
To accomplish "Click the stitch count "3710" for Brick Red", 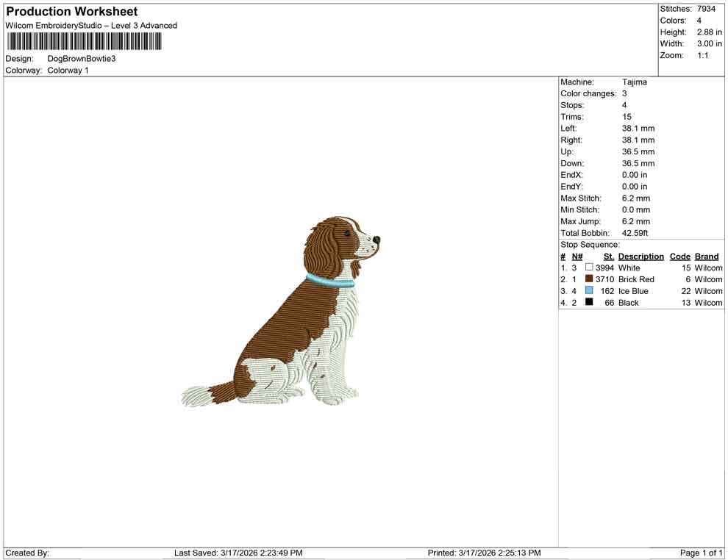I will click(604, 279).
